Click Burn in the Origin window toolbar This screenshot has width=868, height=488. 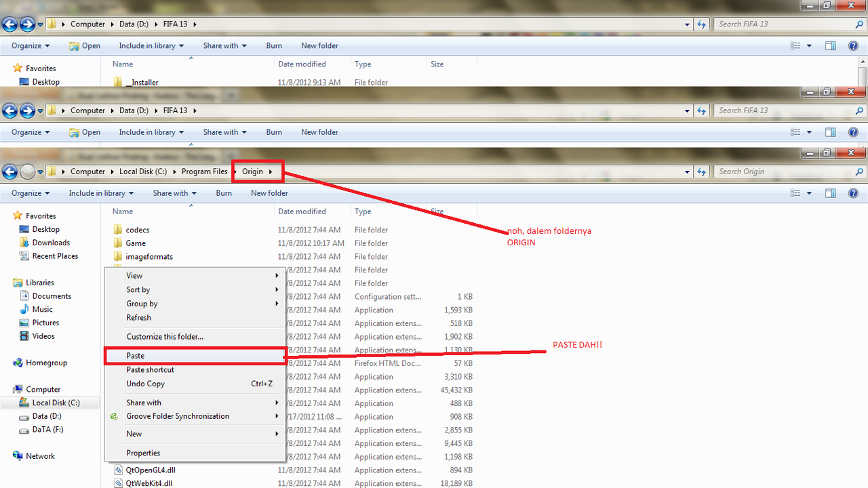pyautogui.click(x=224, y=193)
